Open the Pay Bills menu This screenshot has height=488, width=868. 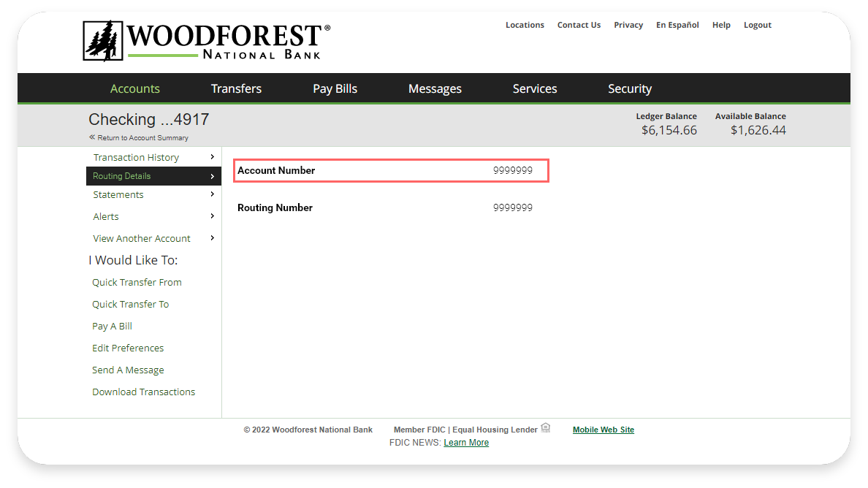335,89
